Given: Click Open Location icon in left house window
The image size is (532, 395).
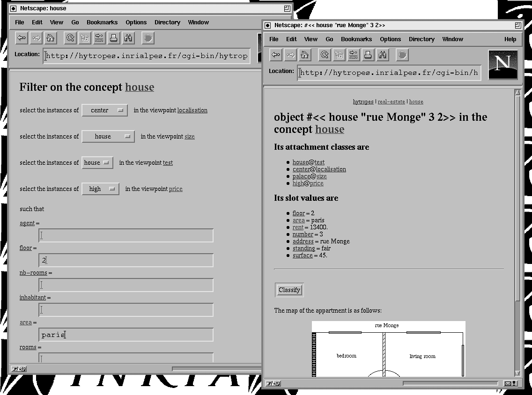Looking at the screenshot, I should click(99, 38).
